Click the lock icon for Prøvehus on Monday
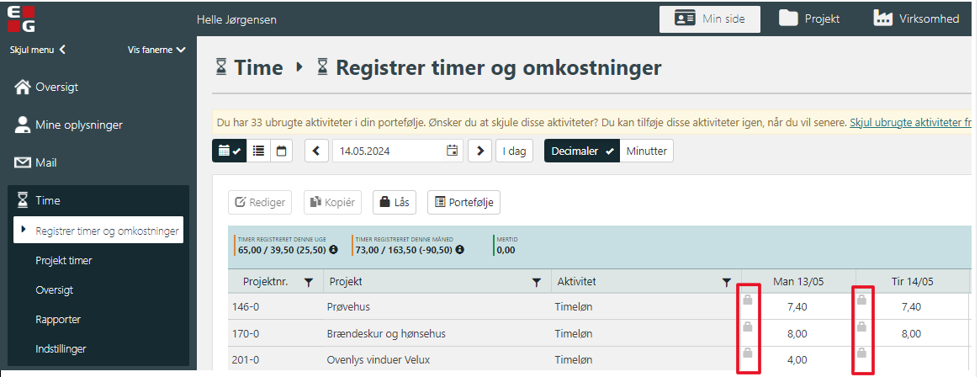980x377 pixels. click(x=747, y=300)
